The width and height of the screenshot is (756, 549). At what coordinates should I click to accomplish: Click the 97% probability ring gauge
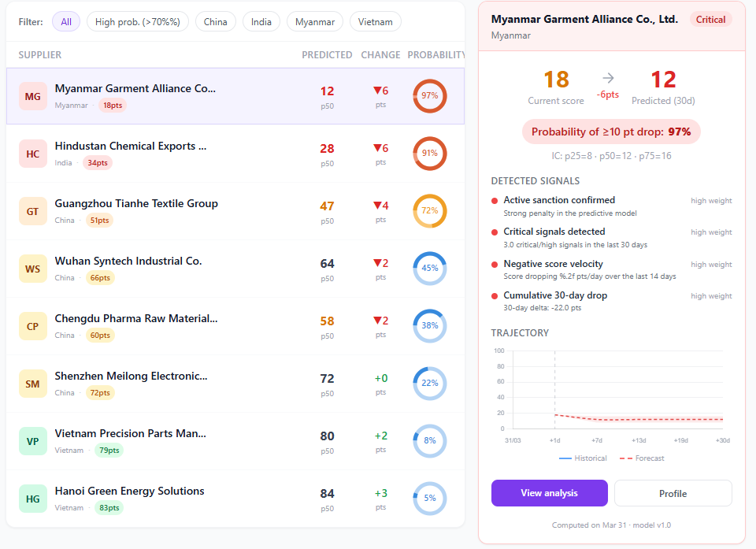[x=429, y=96]
